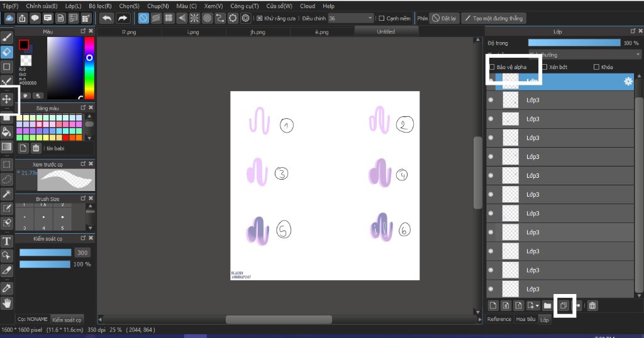Click the duplicate layer icon
This screenshot has height=338, width=644.
563,305
